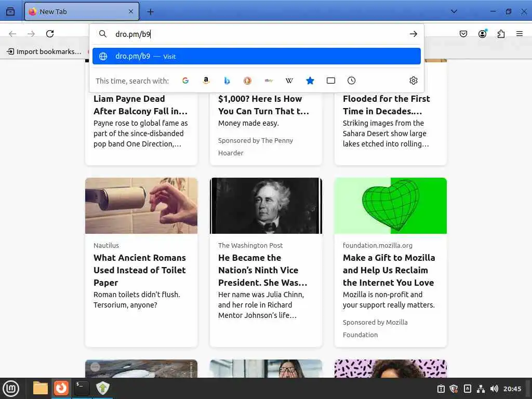Open the $1,000 Penny Hoarder article
The width and height of the screenshot is (532, 399).
263,105
